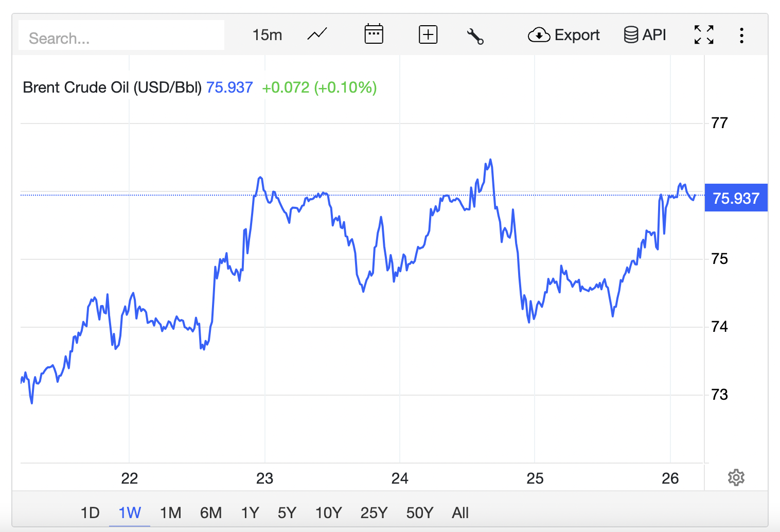Image resolution: width=780 pixels, height=532 pixels.
Task: Click the green +0.072 (+0.10%) change value
Action: 320,87
